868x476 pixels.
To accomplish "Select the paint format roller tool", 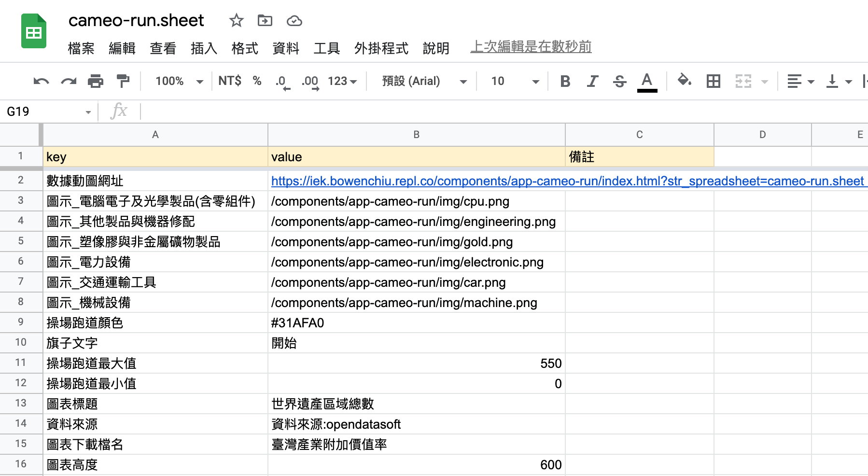I will point(123,81).
